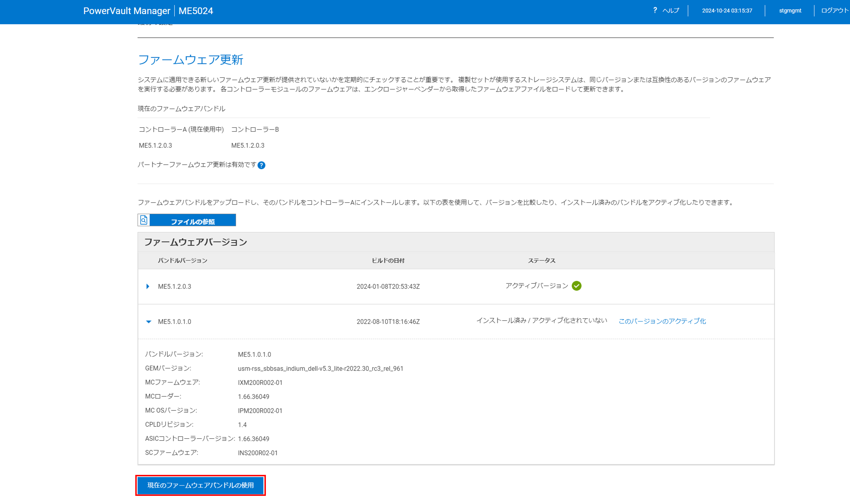
Task: Click the build date 2022-08-10T18:16:46Z
Action: (388, 322)
